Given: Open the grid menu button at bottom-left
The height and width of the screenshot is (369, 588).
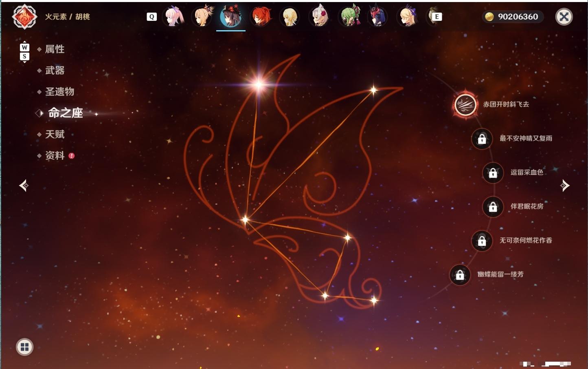Looking at the screenshot, I should pyautogui.click(x=24, y=347).
